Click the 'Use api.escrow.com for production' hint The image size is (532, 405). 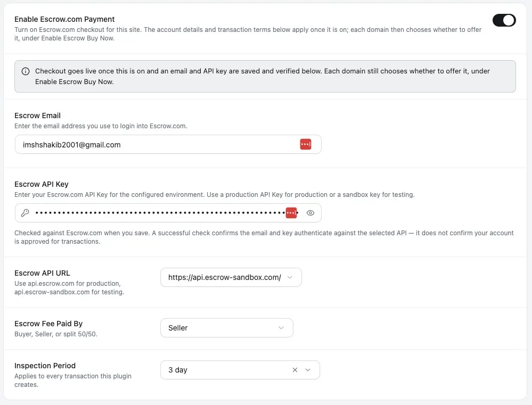pyautogui.click(x=69, y=287)
